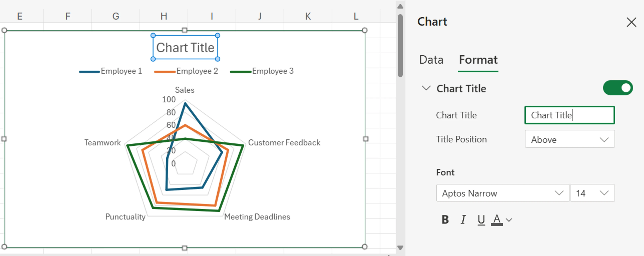Click the chart bottom-left corner handle

(x=4, y=247)
